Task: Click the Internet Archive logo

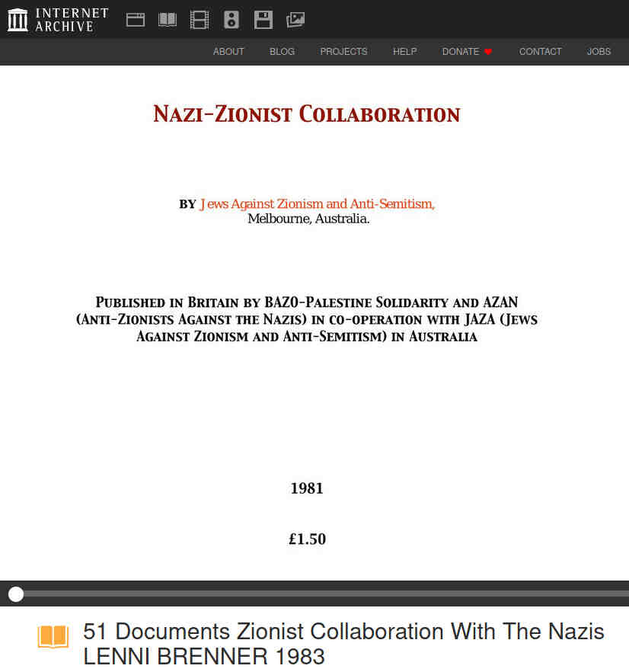Action: click(58, 20)
